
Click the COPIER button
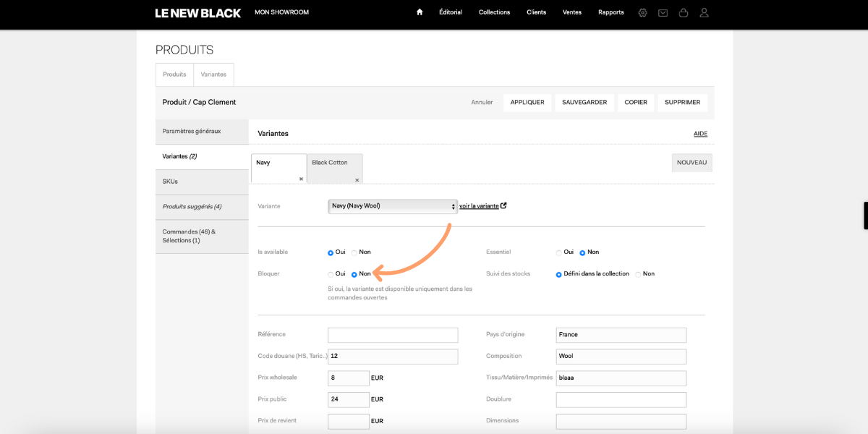point(636,103)
